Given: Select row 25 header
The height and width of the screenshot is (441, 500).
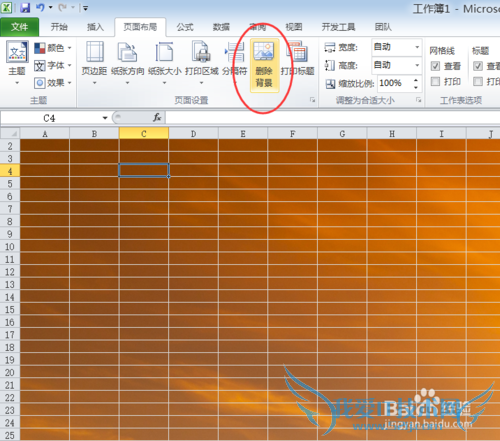Looking at the screenshot, I should coord(10,435).
